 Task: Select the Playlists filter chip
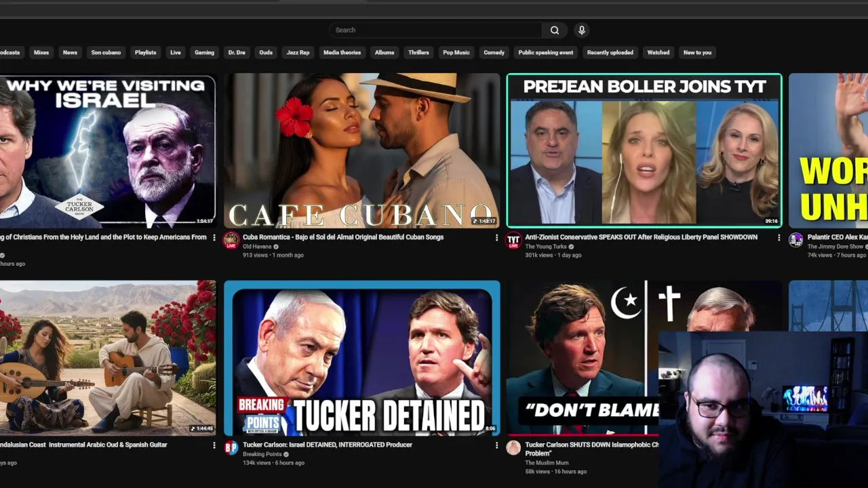145,52
